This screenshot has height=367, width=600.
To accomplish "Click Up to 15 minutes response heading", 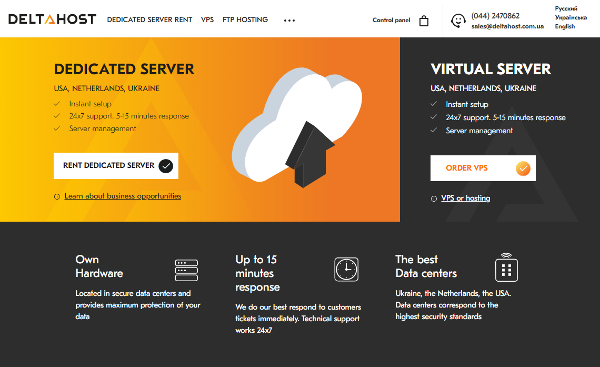I will click(258, 273).
